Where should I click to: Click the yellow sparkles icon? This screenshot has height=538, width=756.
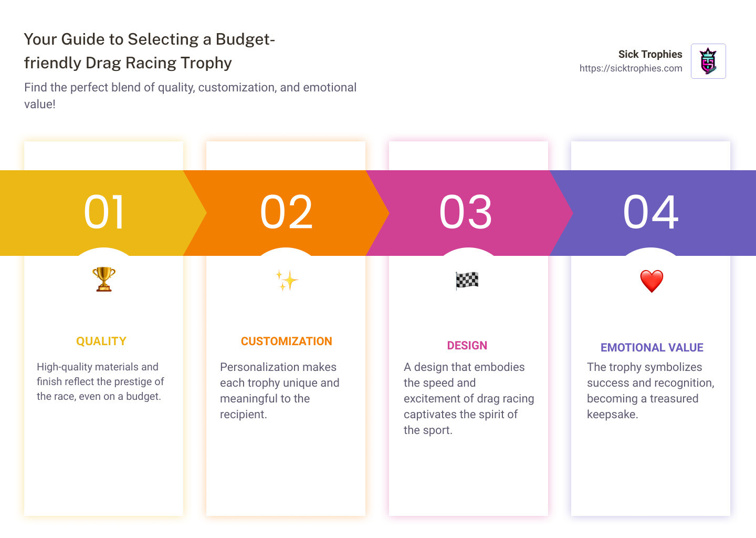pyautogui.click(x=287, y=281)
